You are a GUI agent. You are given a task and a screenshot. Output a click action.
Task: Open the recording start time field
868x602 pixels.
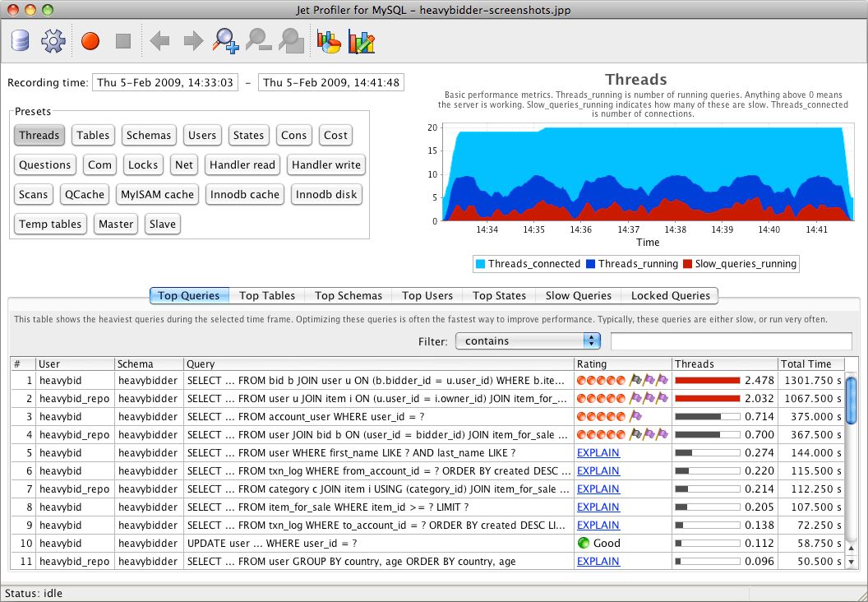coord(164,82)
